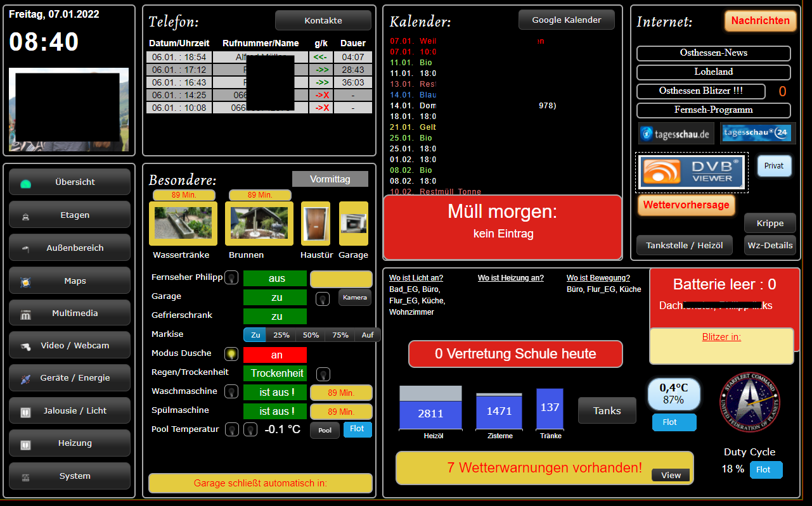This screenshot has height=506, width=812.
Task: Open the Flot chart for Pool Temperatur
Action: tap(358, 429)
